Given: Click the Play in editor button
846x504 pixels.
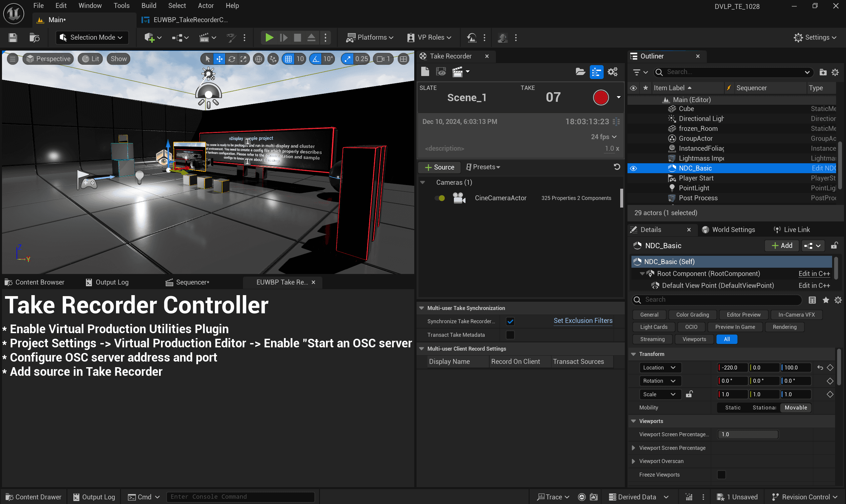Looking at the screenshot, I should click(269, 37).
